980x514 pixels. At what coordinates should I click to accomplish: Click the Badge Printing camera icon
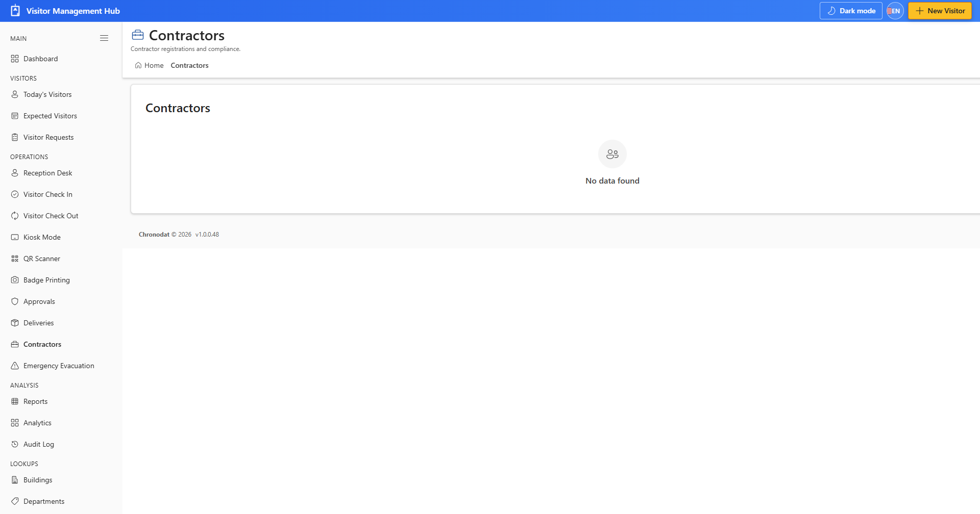coord(15,280)
